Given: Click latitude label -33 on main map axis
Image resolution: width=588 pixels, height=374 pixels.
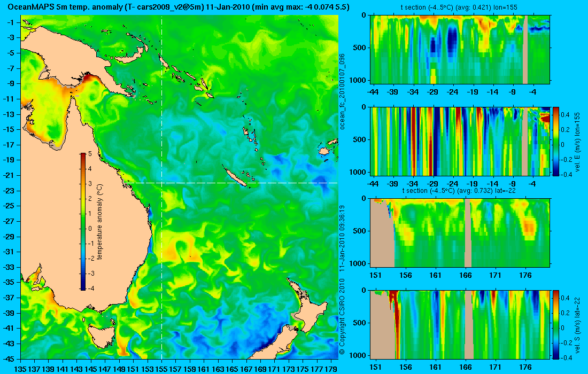Looking at the screenshot, I should (8, 267).
